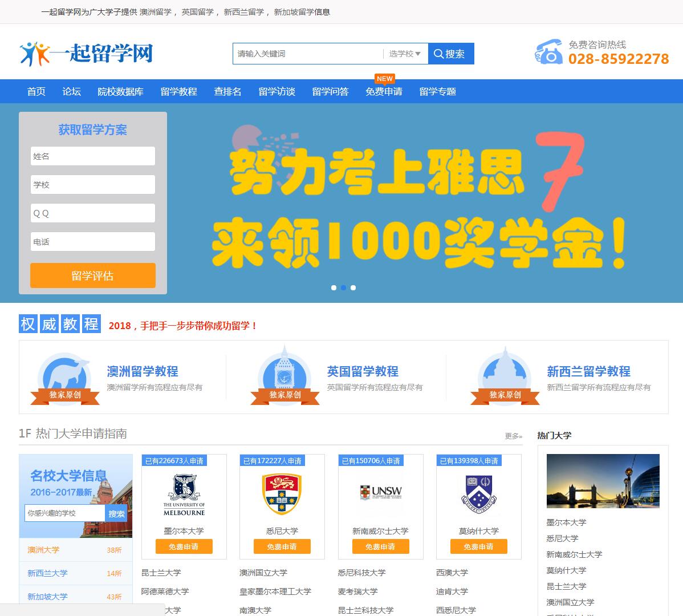Open 墨尔本大学 in 热门大学 sidebar
Screen dimensions: 683x616
coord(566,522)
